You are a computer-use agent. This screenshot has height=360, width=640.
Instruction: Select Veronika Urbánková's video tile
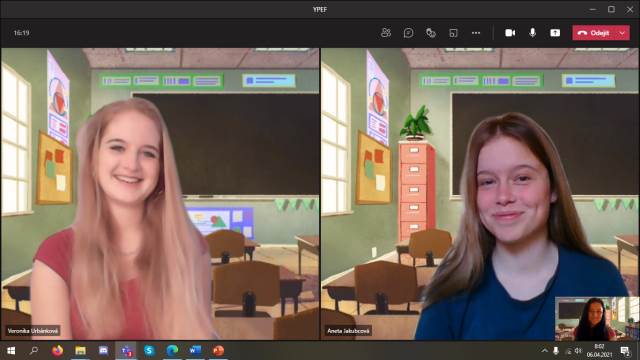pos(160,194)
